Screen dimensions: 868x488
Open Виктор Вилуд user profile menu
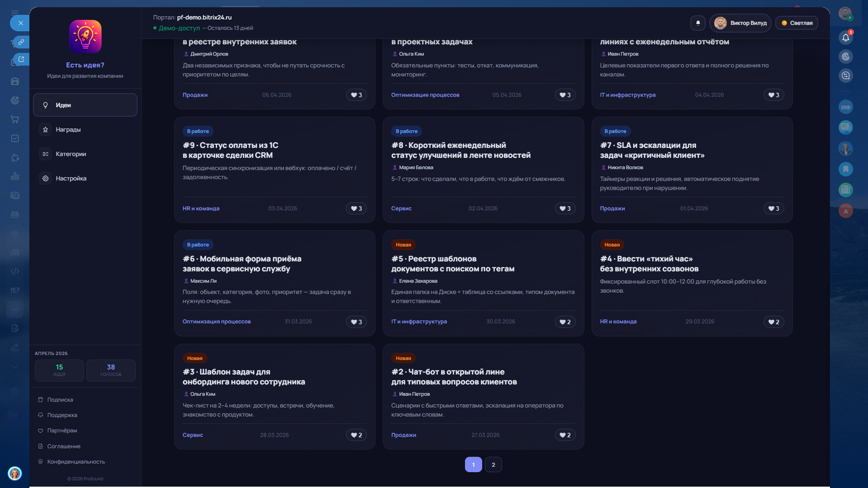coord(740,23)
